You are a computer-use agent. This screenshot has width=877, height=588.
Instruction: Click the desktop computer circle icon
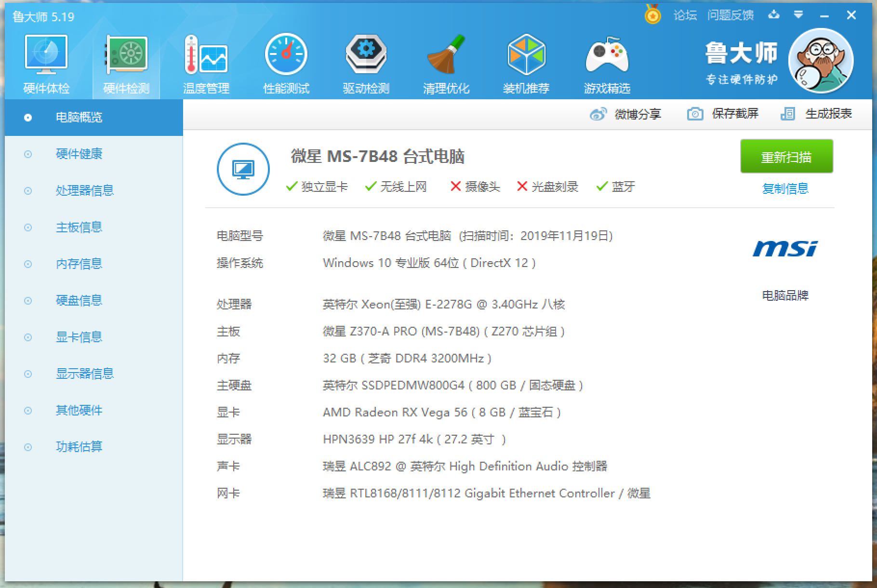click(x=243, y=169)
